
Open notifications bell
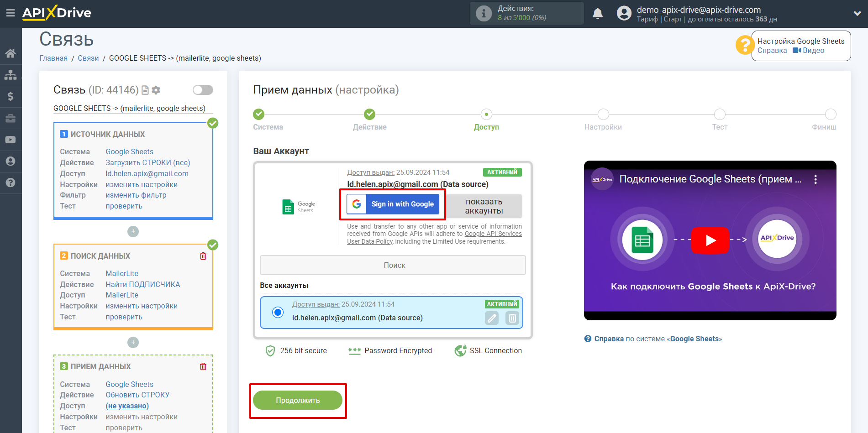(598, 13)
